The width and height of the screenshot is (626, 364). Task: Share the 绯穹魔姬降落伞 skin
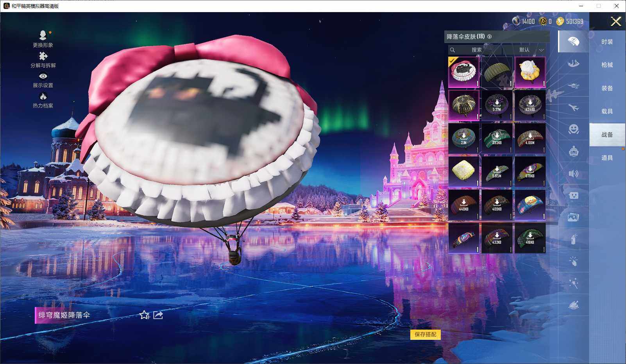[x=158, y=315]
